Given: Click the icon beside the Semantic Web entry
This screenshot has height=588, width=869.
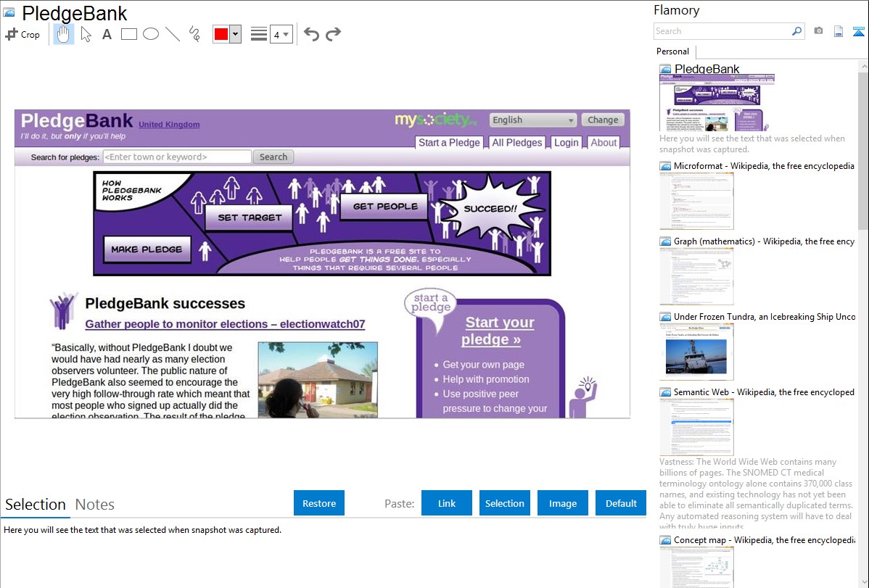Looking at the screenshot, I should pos(665,392).
